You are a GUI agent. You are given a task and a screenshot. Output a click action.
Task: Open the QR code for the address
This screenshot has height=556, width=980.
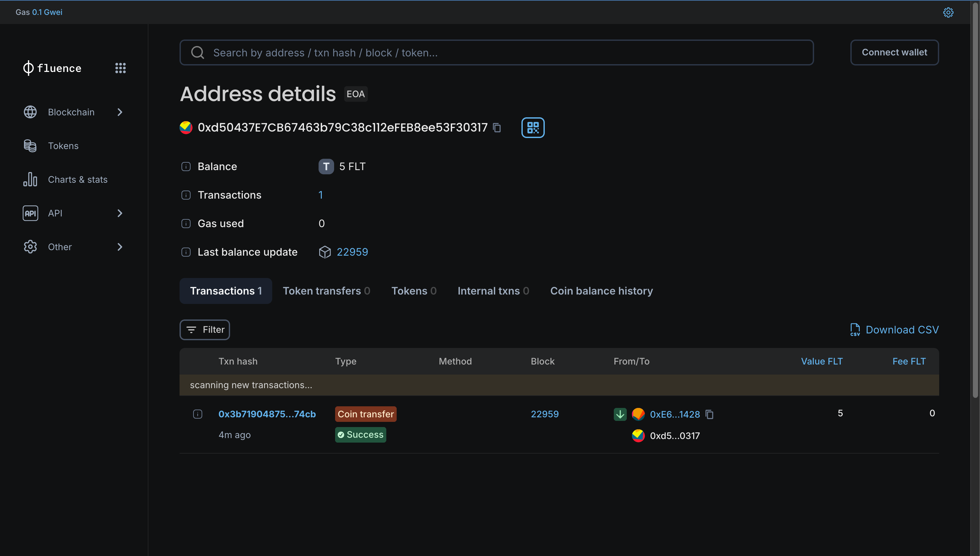[x=533, y=128]
